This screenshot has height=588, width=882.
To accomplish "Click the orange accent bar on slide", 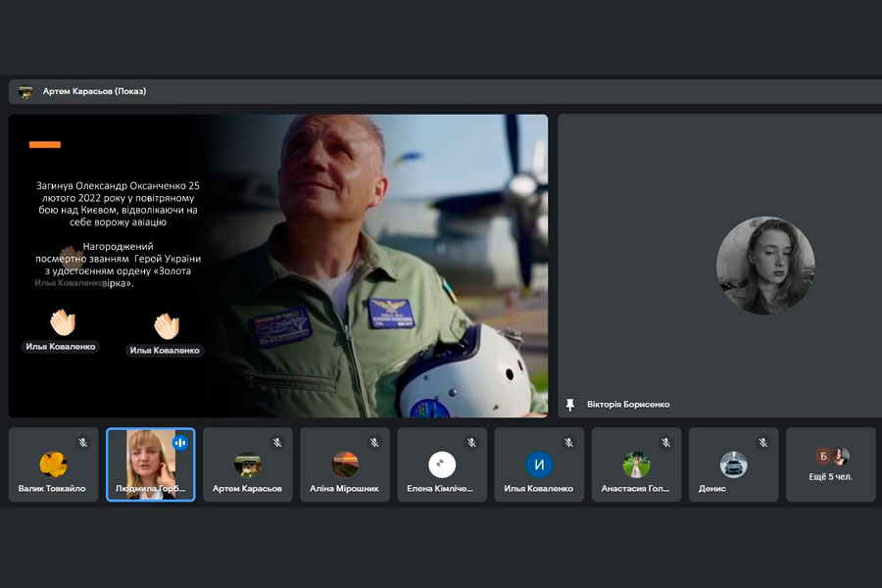I will tap(45, 144).
